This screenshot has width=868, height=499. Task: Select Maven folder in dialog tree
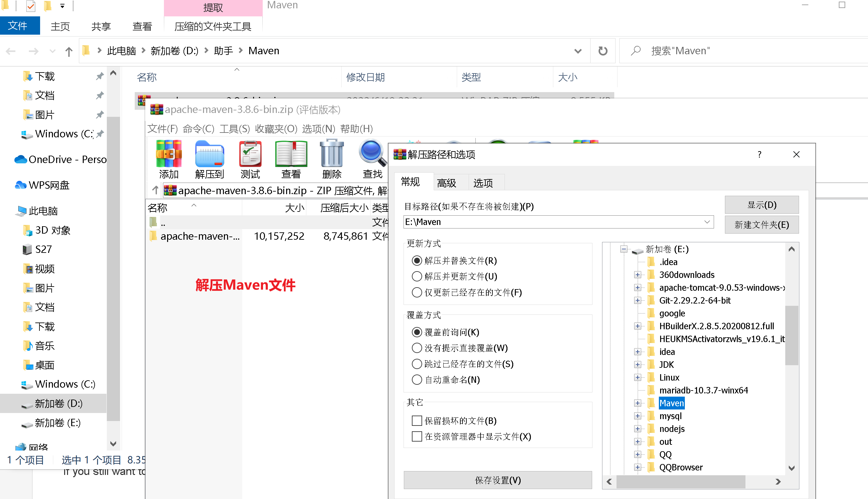pyautogui.click(x=671, y=403)
